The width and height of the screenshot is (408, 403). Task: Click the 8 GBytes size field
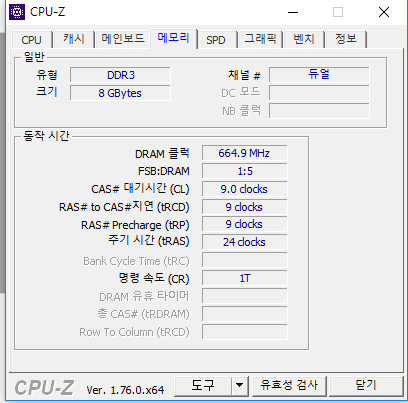click(120, 93)
